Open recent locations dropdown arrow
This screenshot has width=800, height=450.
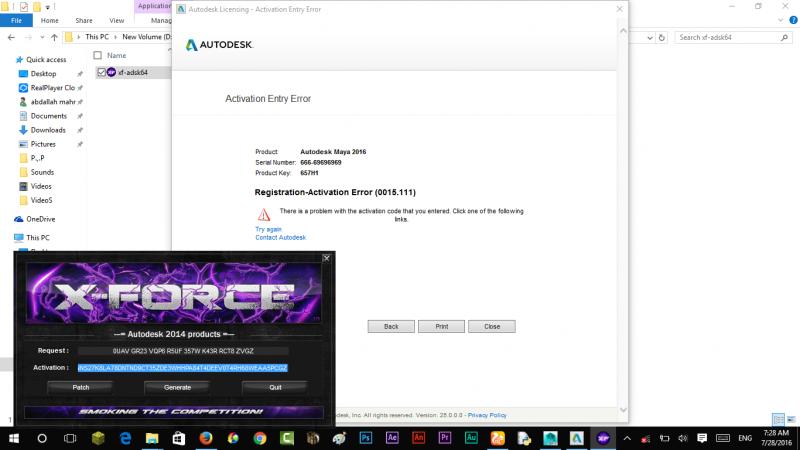click(x=42, y=37)
